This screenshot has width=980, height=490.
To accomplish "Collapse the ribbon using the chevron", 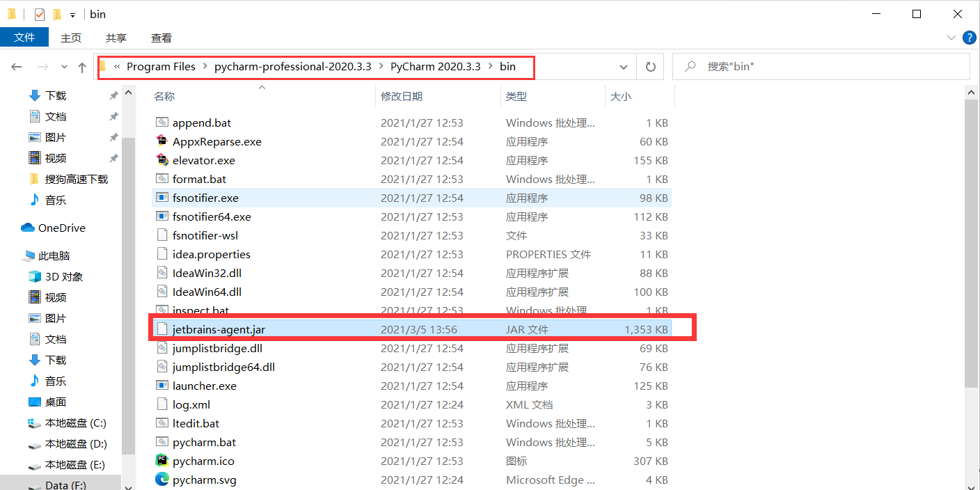I will tap(951, 38).
